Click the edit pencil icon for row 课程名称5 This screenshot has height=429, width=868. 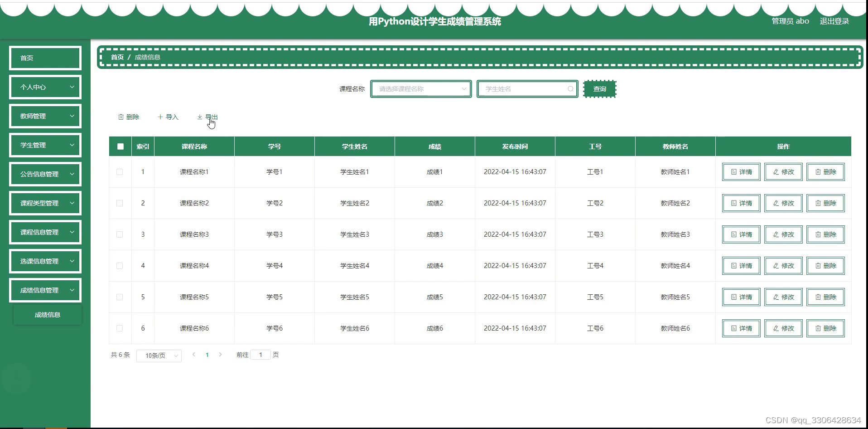tap(776, 297)
